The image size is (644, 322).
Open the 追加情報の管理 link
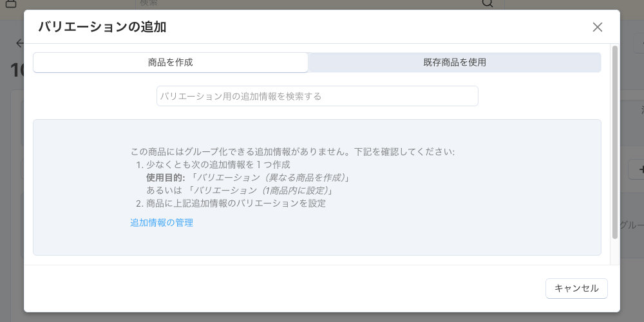pos(162,223)
